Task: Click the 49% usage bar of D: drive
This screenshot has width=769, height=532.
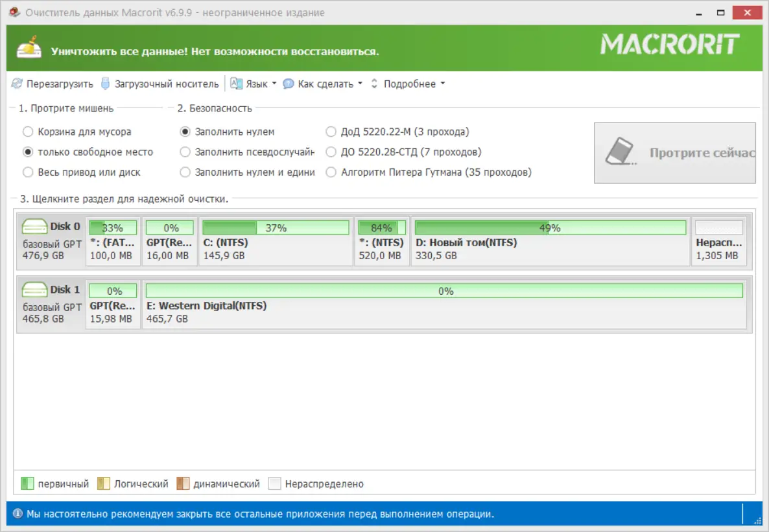Action: click(x=550, y=227)
